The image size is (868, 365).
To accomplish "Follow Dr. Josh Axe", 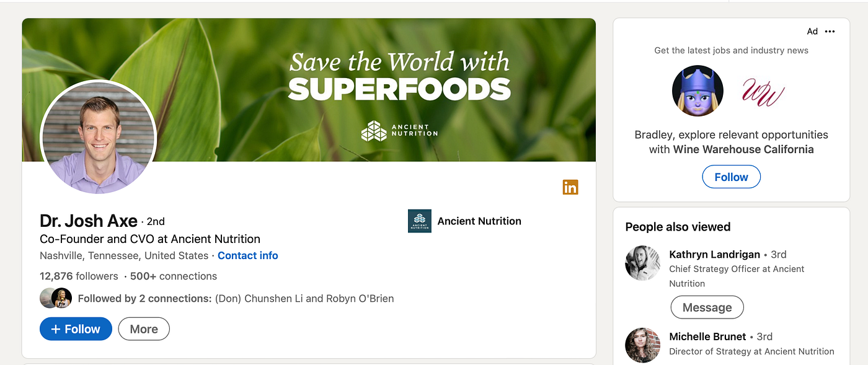I will [76, 329].
